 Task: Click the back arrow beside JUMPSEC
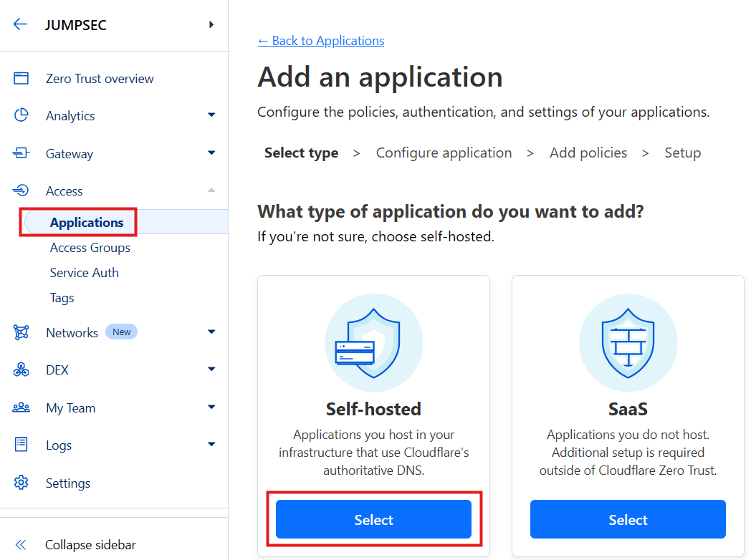[x=20, y=24]
